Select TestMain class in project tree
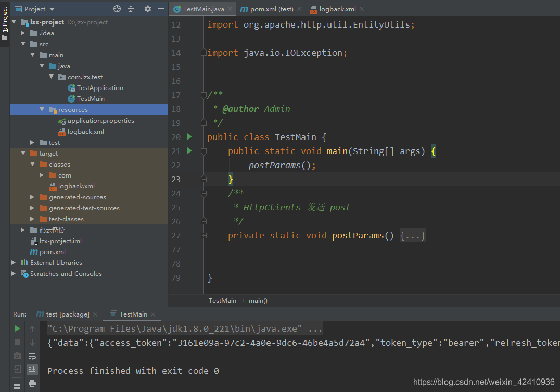 [x=86, y=98]
